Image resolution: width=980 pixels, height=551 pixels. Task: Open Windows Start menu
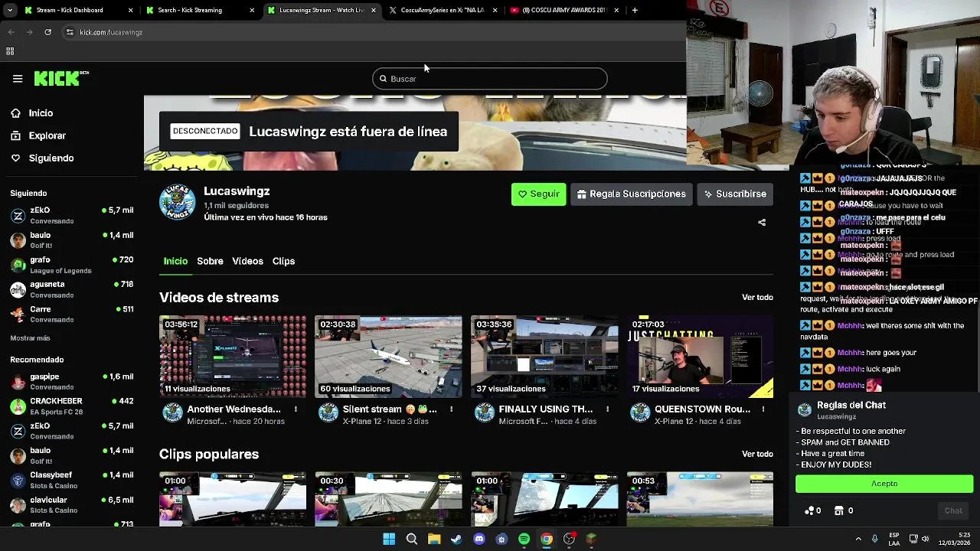pyautogui.click(x=389, y=539)
